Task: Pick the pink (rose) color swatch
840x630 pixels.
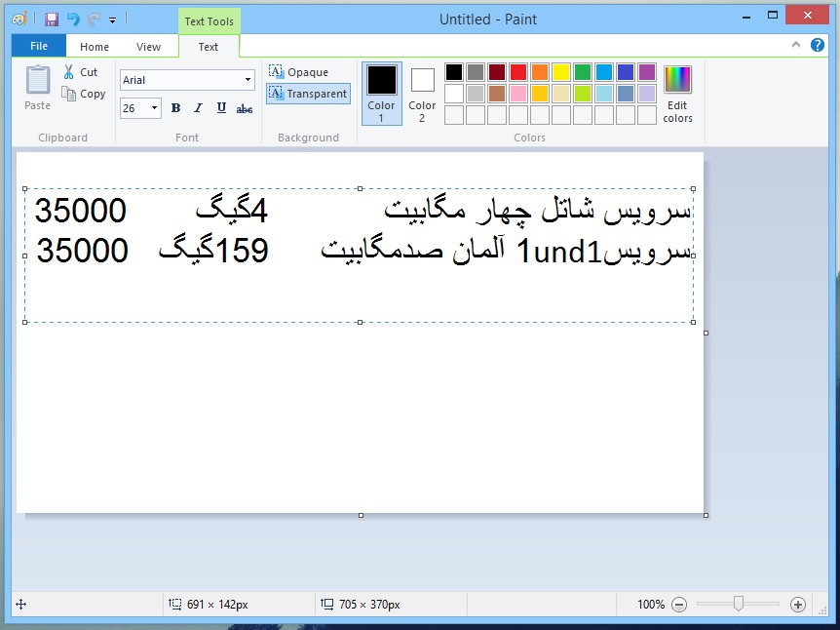Action: tap(518, 94)
